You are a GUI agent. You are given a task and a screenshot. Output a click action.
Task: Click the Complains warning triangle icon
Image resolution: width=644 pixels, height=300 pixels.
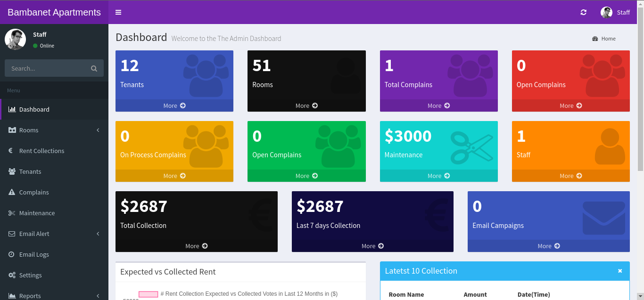[12, 192]
